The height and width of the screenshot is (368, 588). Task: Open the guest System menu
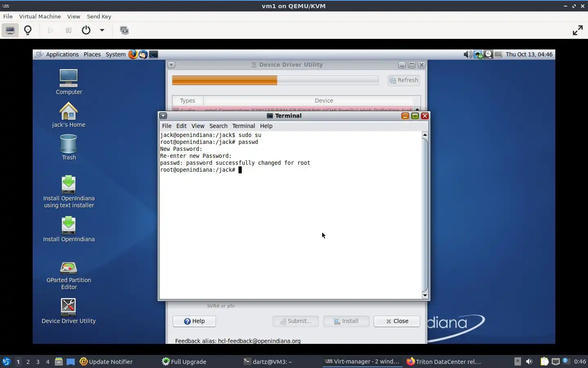coord(116,54)
